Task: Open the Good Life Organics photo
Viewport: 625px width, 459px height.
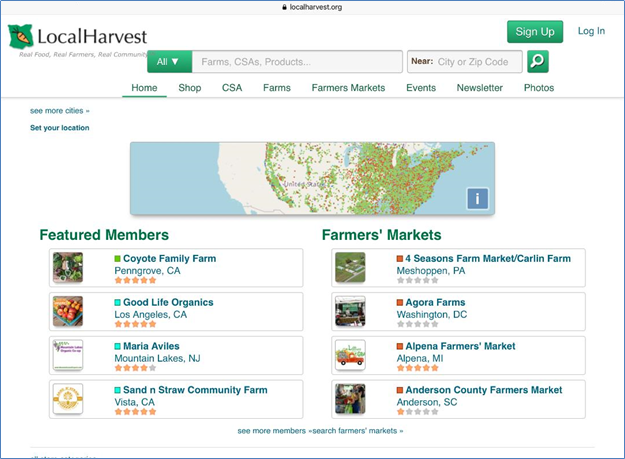Action: (68, 312)
